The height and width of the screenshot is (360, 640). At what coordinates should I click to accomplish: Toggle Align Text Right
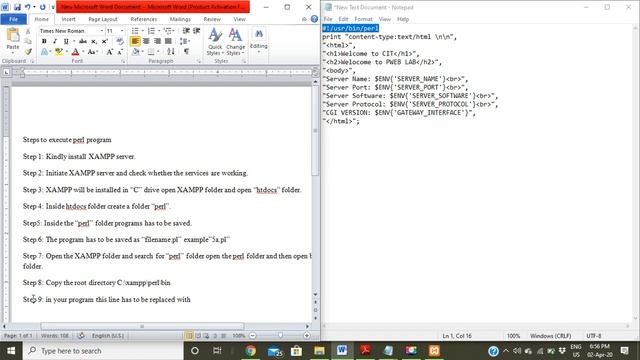click(x=157, y=41)
